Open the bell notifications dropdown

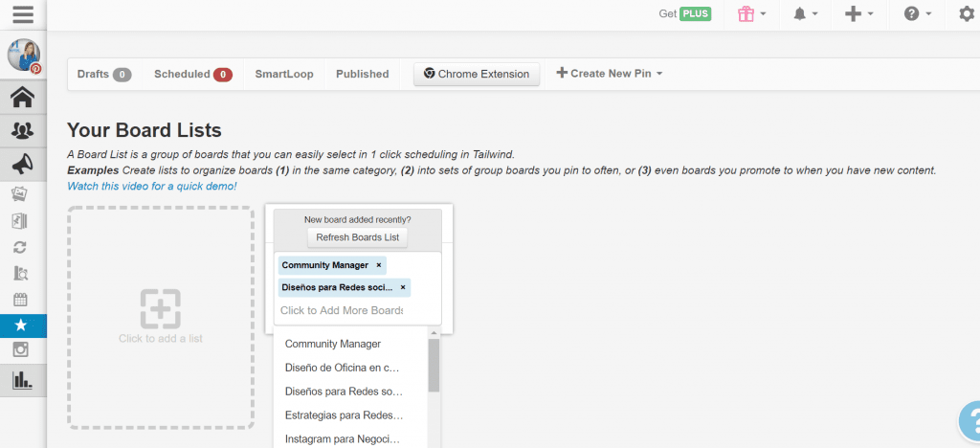(x=806, y=13)
